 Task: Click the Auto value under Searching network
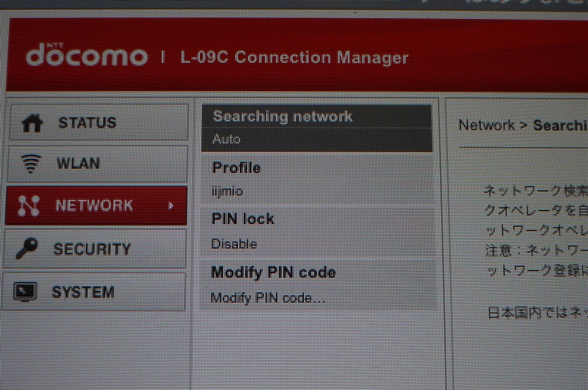pyautogui.click(x=226, y=139)
